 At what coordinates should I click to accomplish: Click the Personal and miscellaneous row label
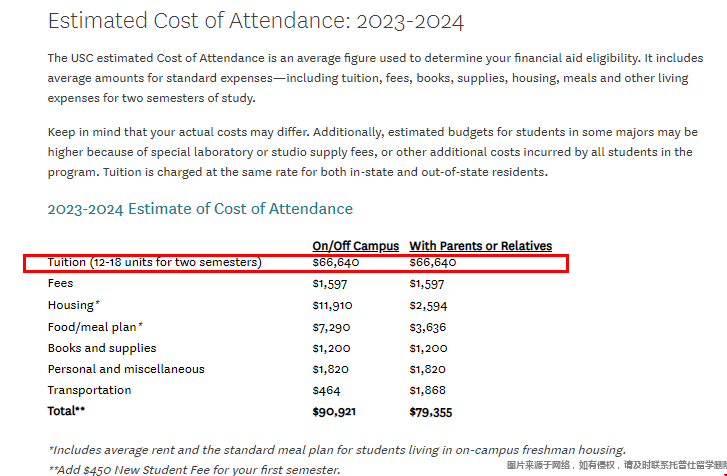(x=126, y=369)
